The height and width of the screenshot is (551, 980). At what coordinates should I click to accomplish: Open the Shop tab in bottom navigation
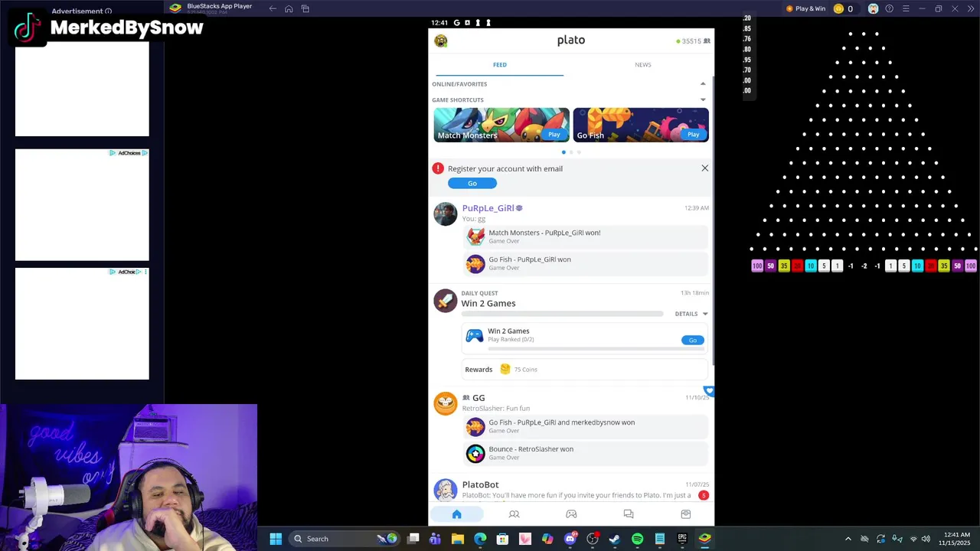point(686,514)
